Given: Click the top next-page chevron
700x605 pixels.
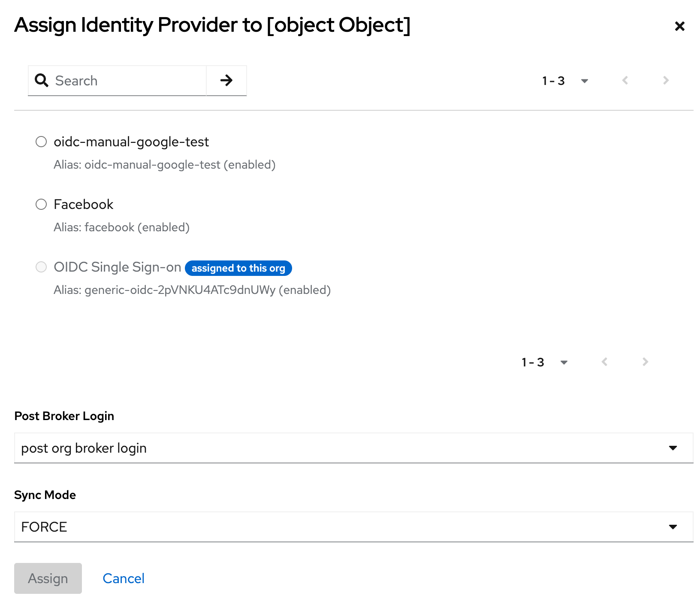Looking at the screenshot, I should pos(665,80).
